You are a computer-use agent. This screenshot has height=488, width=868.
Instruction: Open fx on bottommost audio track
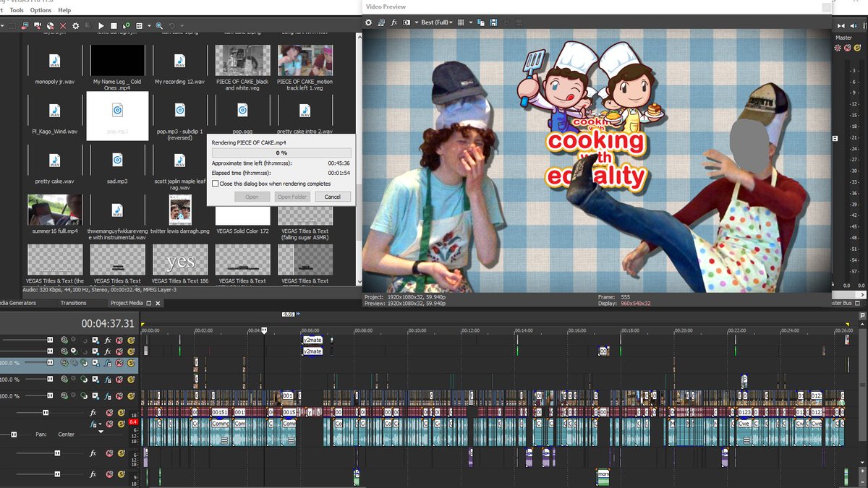click(x=93, y=474)
